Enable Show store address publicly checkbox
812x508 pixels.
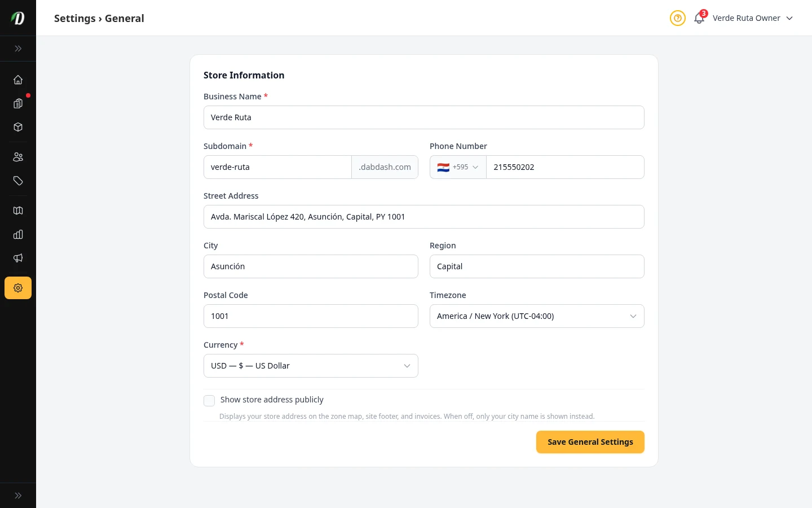coord(209,401)
